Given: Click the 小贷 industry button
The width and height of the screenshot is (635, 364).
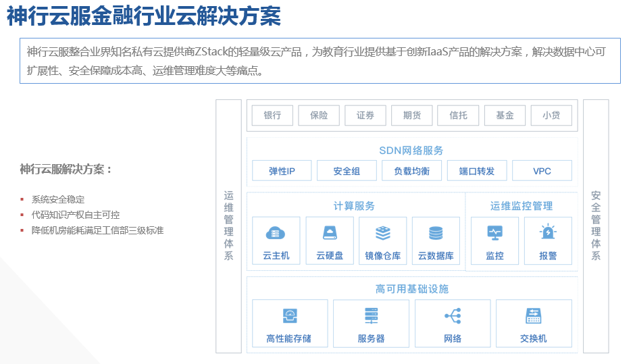Looking at the screenshot, I should pos(551,115).
